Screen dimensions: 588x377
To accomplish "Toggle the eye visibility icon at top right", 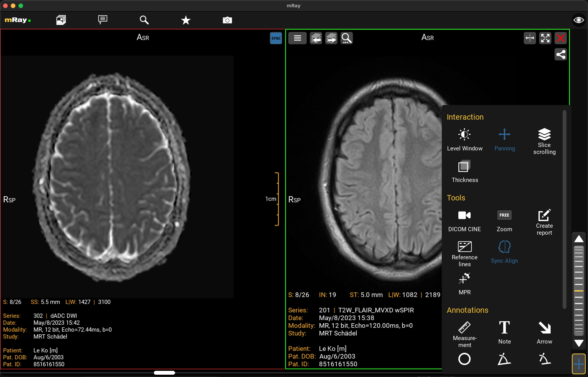I will tap(578, 20).
